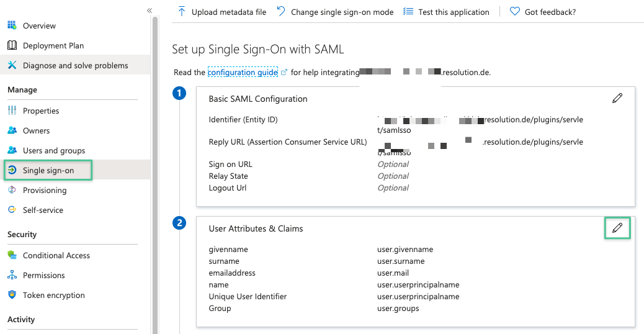Click the user.givenname value
This screenshot has height=334, width=644.
pyautogui.click(x=405, y=250)
